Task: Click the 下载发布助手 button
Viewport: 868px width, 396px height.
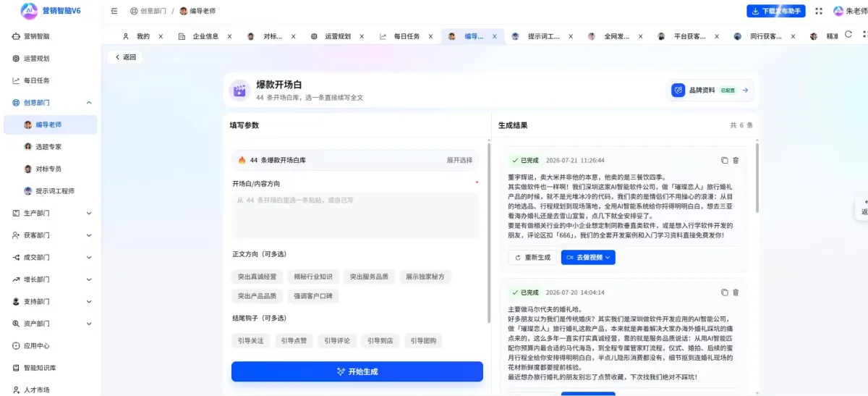Action: 775,11
